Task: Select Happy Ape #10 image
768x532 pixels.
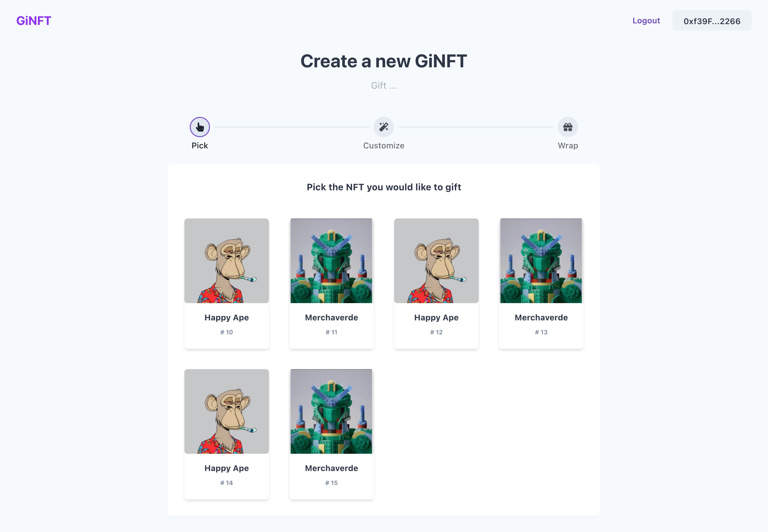Action: (227, 261)
